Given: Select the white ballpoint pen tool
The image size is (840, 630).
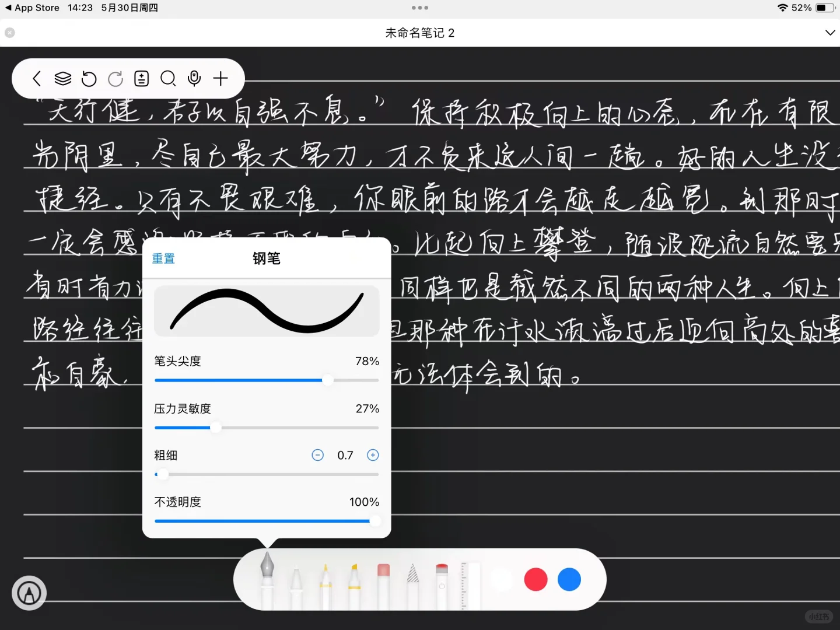Looking at the screenshot, I should pos(296,586).
